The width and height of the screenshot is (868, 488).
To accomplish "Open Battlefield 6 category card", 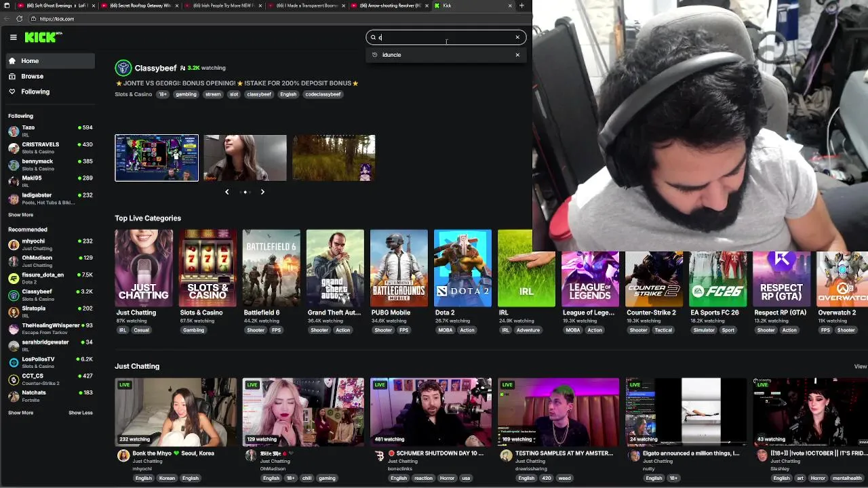I will pyautogui.click(x=271, y=268).
